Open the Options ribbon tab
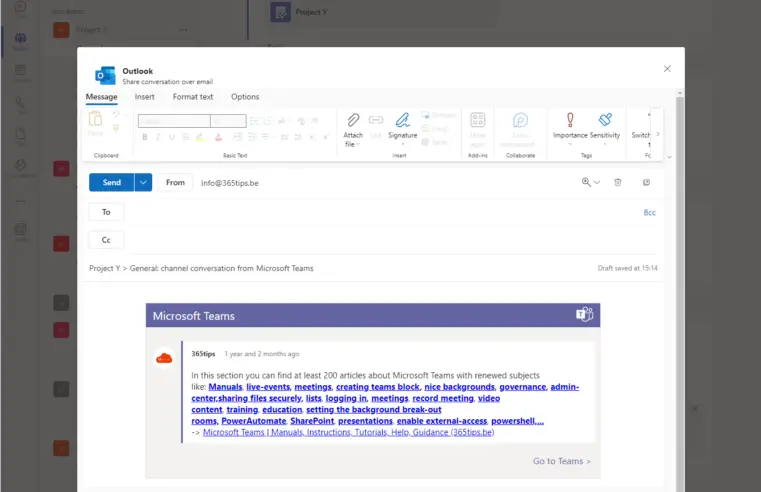Viewport: 761px width, 492px height. (245, 97)
